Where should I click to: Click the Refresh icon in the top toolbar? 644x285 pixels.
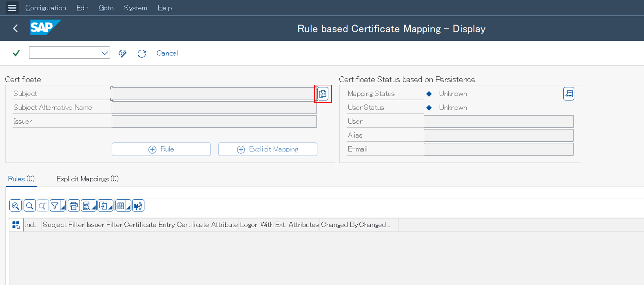142,53
